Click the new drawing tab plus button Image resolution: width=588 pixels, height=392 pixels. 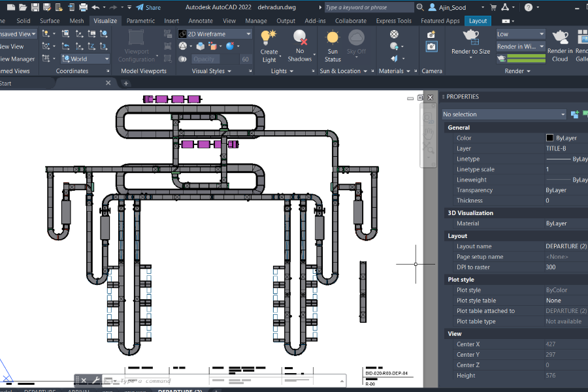tap(126, 83)
